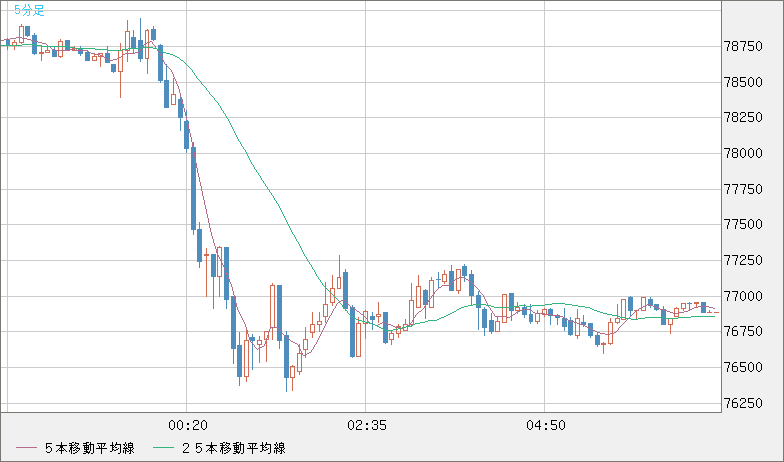The width and height of the screenshot is (784, 462).
Task: Click the 02:35 time axis label
Action: pos(366,425)
